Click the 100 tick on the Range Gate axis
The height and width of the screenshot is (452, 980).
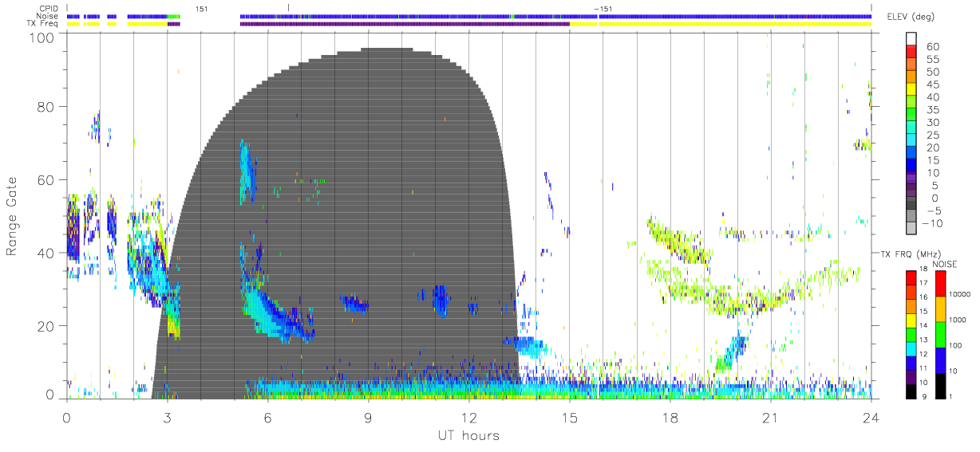pyautogui.click(x=42, y=37)
